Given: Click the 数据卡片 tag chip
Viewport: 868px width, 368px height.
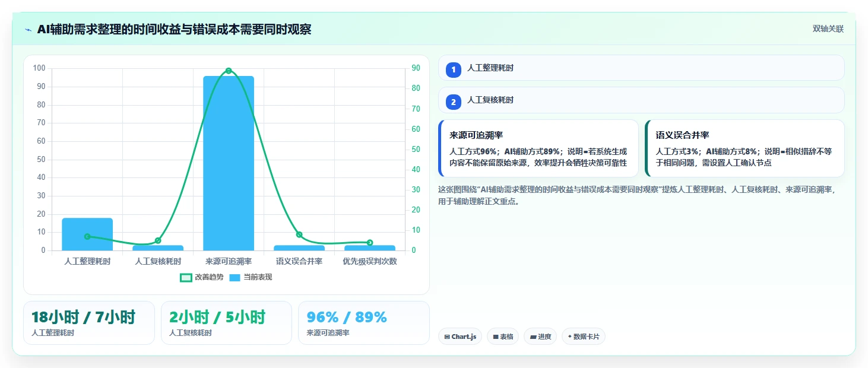Looking at the screenshot, I should click(584, 337).
